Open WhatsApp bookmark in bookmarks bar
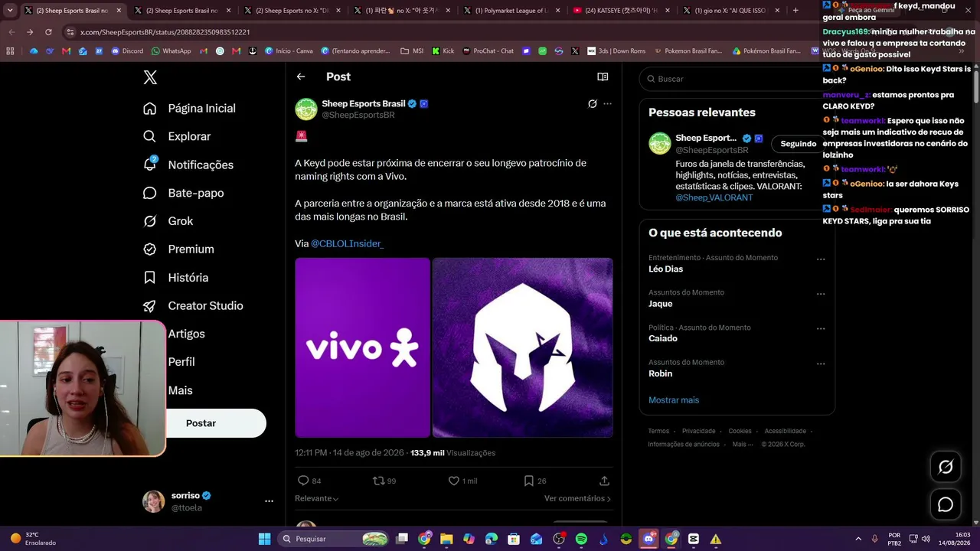This screenshot has width=980, height=551. point(171,51)
